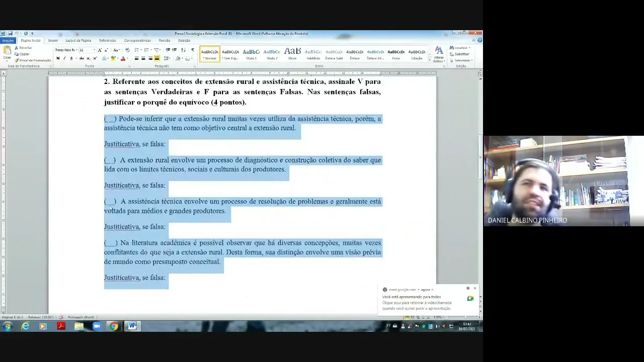Apply the Título 1 style
Viewport: 644px width, 362px height.
[251, 54]
